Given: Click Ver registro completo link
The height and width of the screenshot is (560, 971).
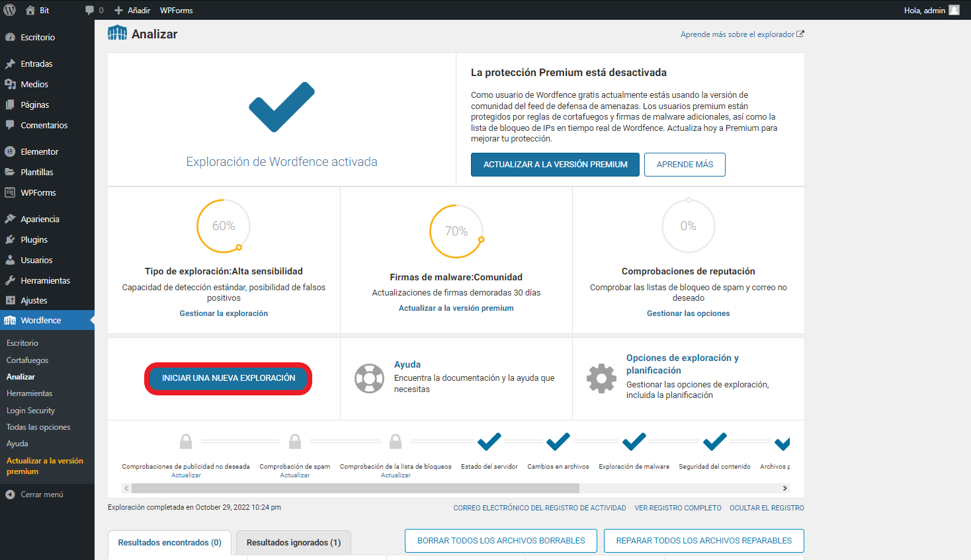Looking at the screenshot, I should click(678, 508).
